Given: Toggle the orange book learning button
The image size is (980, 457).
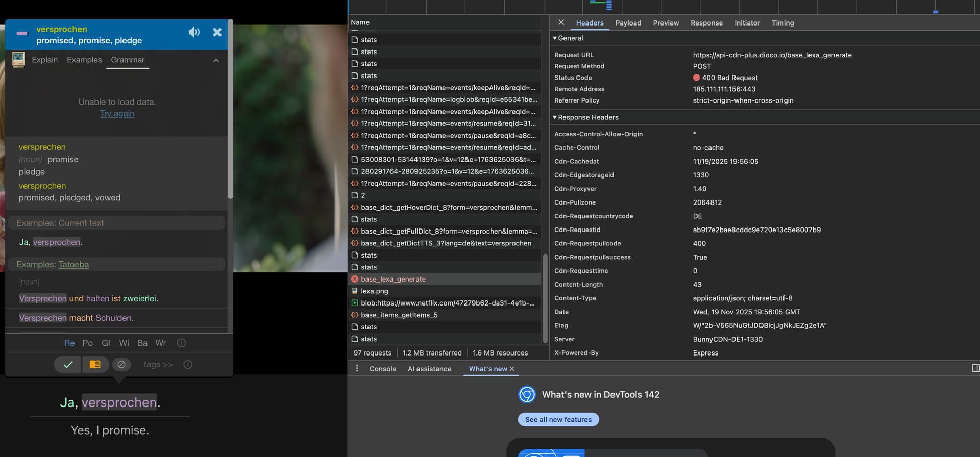Looking at the screenshot, I should tap(95, 365).
